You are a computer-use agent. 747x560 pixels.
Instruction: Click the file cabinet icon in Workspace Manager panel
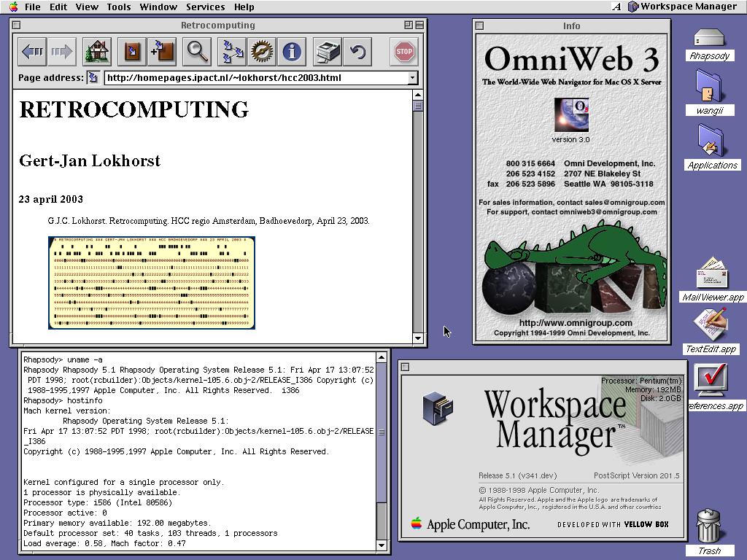point(438,408)
